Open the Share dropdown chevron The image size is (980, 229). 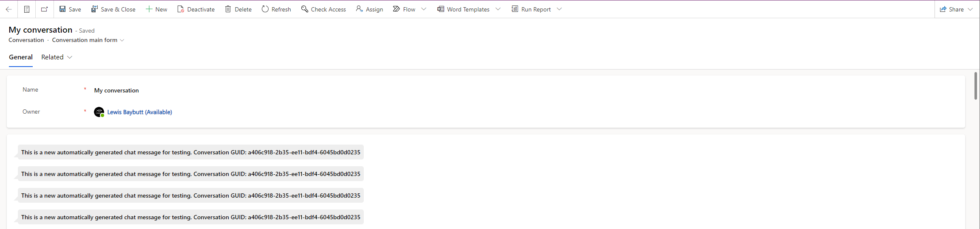click(970, 9)
